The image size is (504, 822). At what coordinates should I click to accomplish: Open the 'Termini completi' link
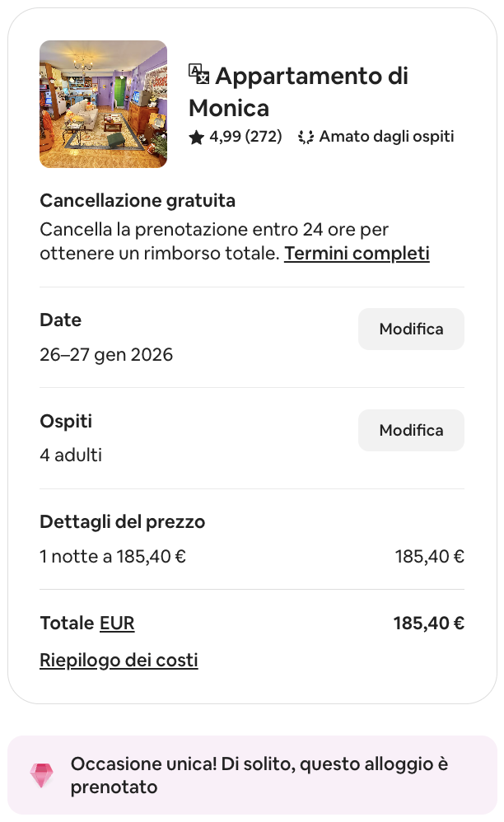pyautogui.click(x=356, y=253)
